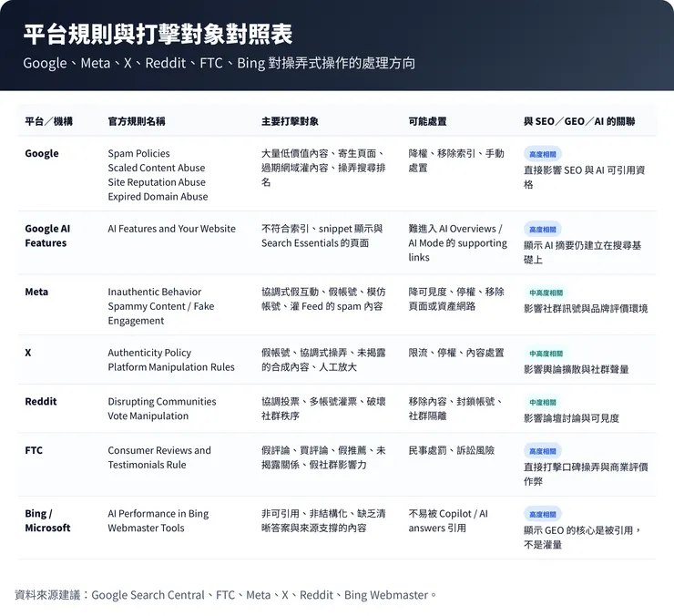Click Vote Manipulation rule name
674x616 pixels.
click(148, 416)
